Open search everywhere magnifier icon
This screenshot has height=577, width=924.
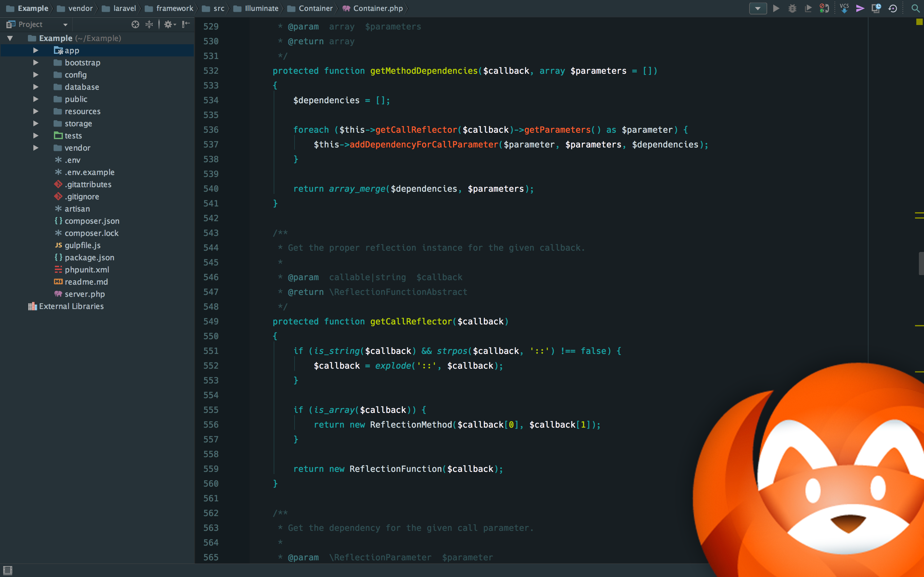[915, 8]
